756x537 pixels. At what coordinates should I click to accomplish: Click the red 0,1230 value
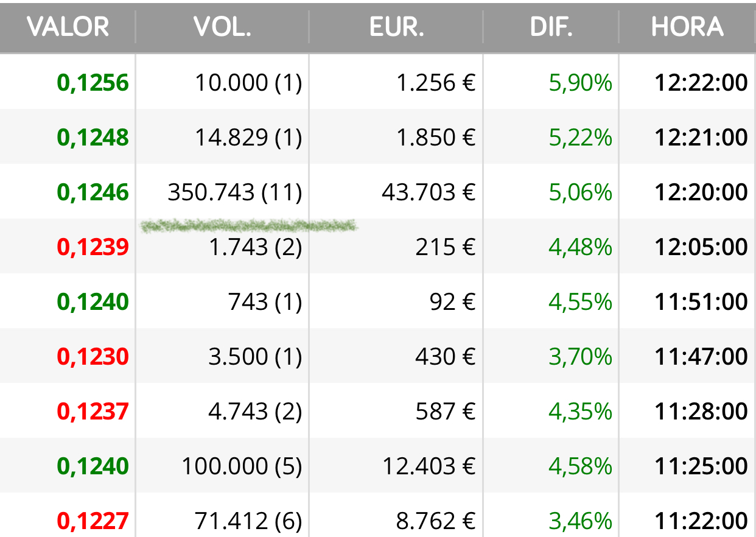tap(93, 357)
